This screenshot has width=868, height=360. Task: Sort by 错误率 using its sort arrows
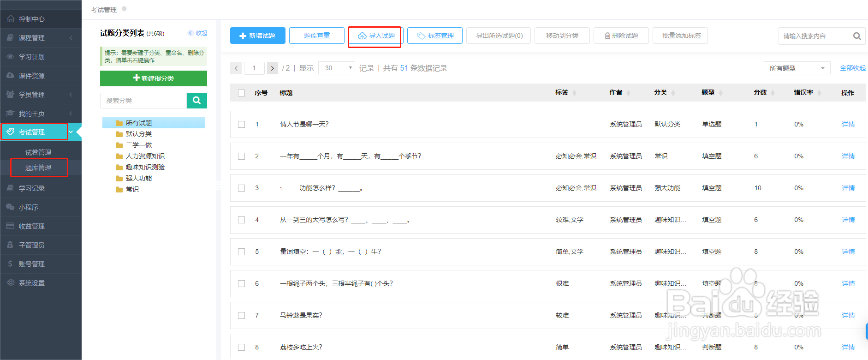(x=819, y=93)
